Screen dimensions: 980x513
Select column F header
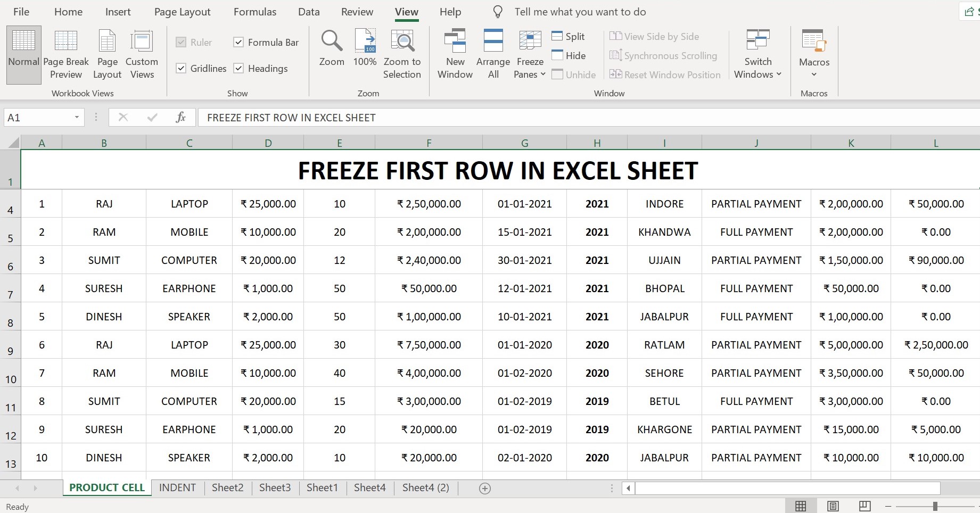[429, 143]
